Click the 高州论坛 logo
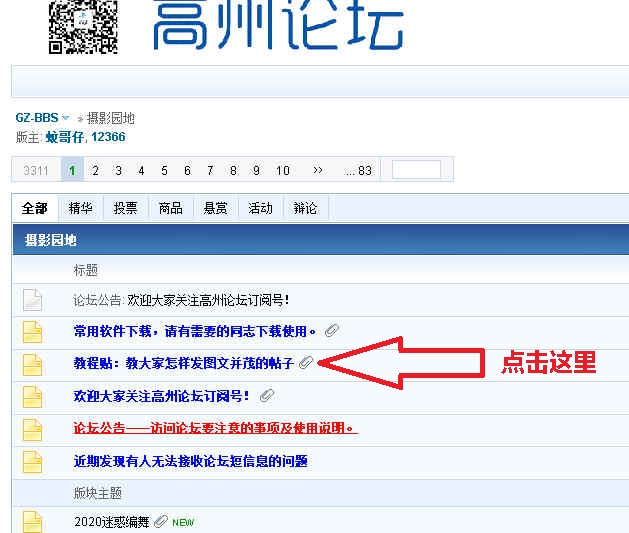629x533 pixels. coord(278,26)
